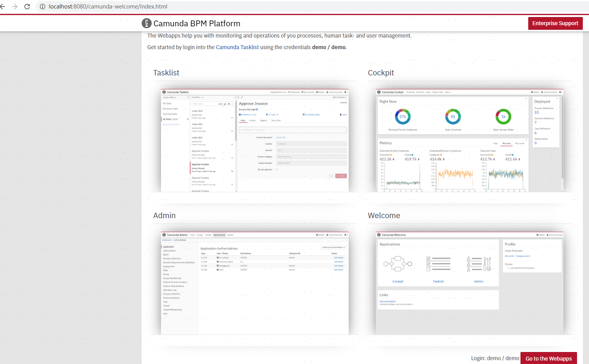Click the home icon in the Tasklist header

345,92
